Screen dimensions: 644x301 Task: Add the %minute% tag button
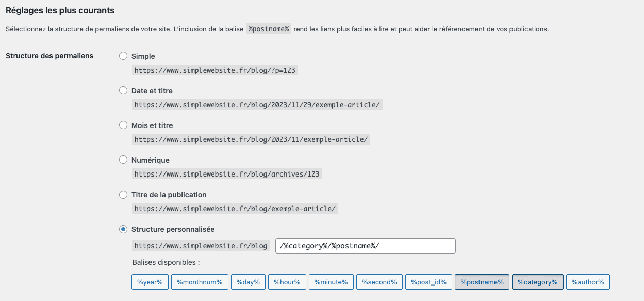pos(331,282)
